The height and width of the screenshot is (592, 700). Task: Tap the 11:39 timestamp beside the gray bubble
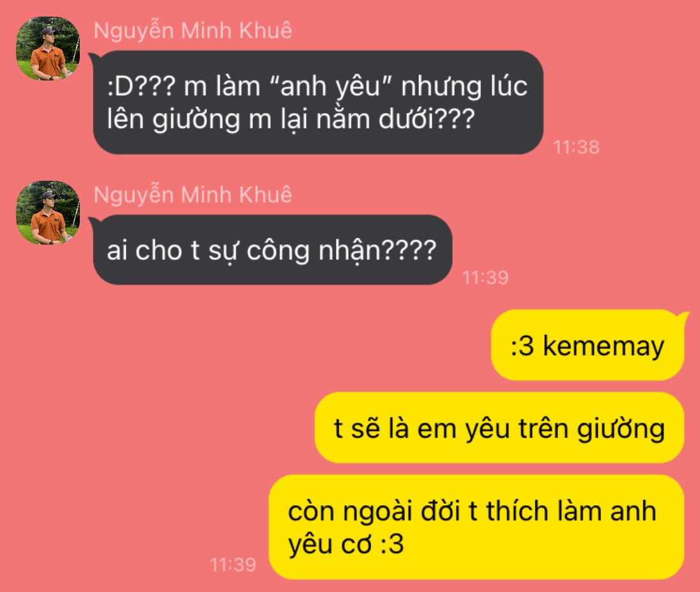[485, 278]
